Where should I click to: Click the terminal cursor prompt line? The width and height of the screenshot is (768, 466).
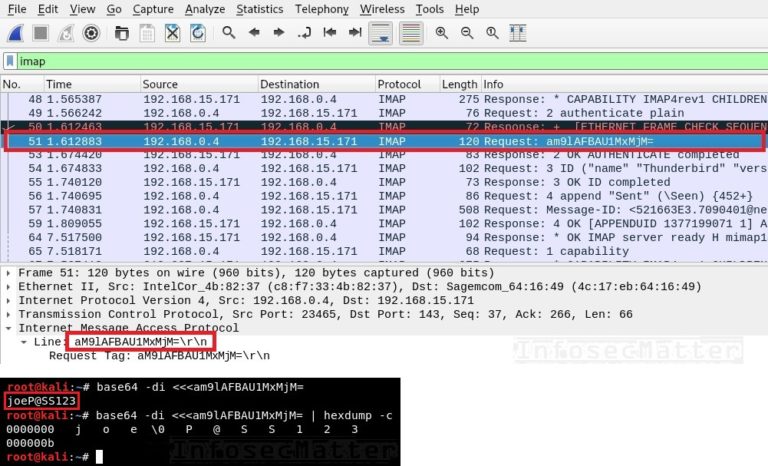(54, 457)
